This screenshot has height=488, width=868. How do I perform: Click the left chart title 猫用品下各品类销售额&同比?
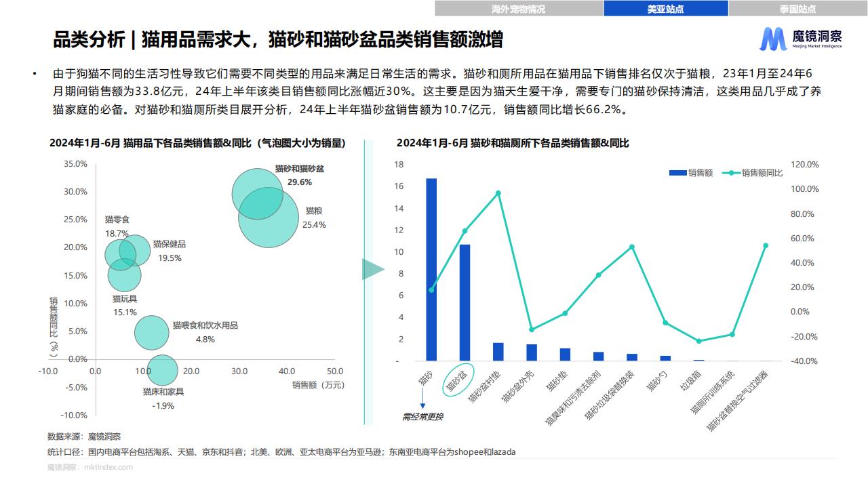point(197,143)
